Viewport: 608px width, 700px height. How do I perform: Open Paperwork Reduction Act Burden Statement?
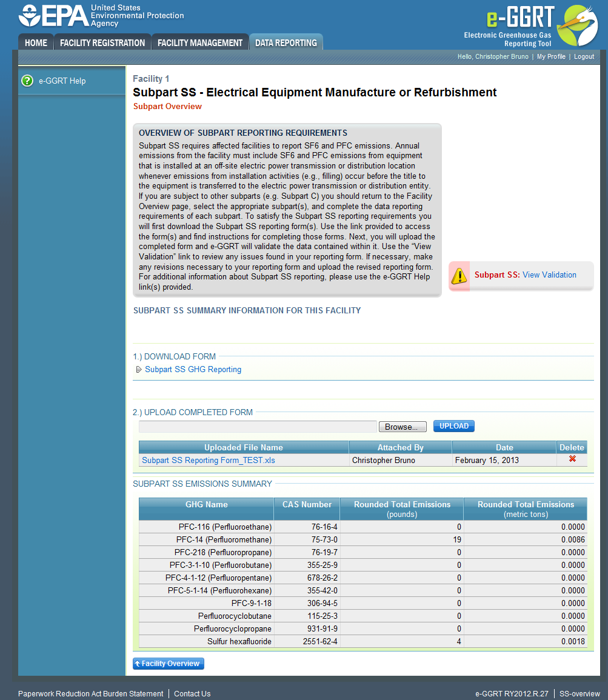90,694
